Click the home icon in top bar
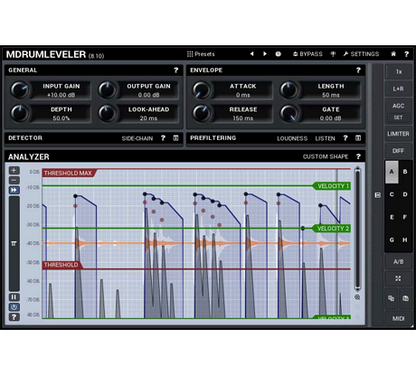The width and height of the screenshot is (416, 376). point(393,54)
